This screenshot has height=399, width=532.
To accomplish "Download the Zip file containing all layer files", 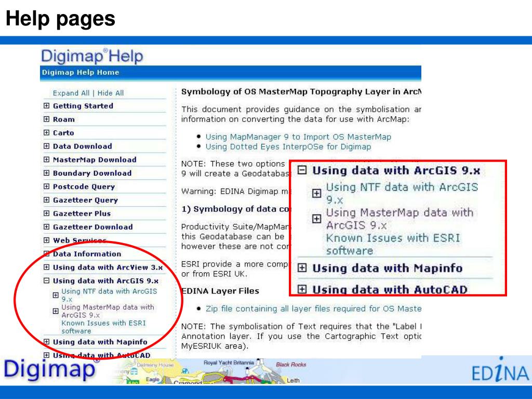I will [x=313, y=309].
